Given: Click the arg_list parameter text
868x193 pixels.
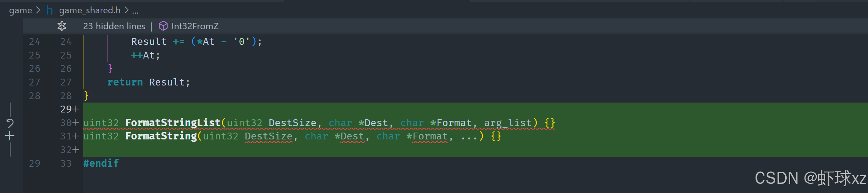Looking at the screenshot, I should pos(508,123).
